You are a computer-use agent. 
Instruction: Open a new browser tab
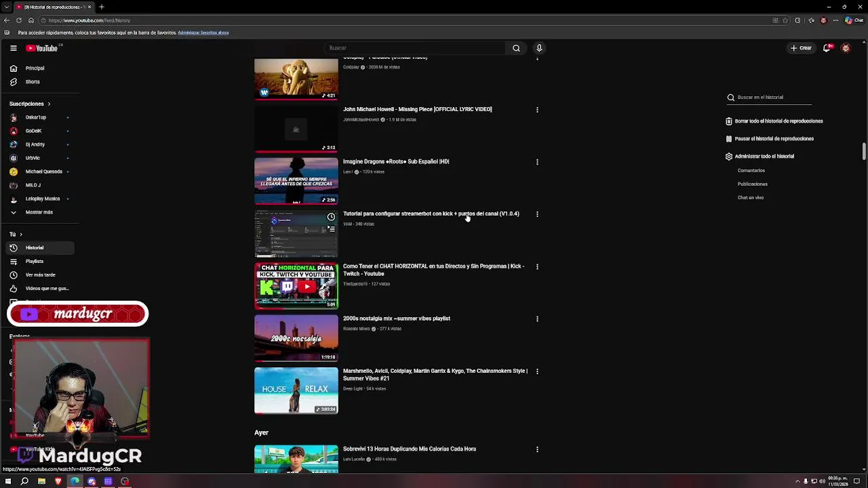[x=101, y=7]
